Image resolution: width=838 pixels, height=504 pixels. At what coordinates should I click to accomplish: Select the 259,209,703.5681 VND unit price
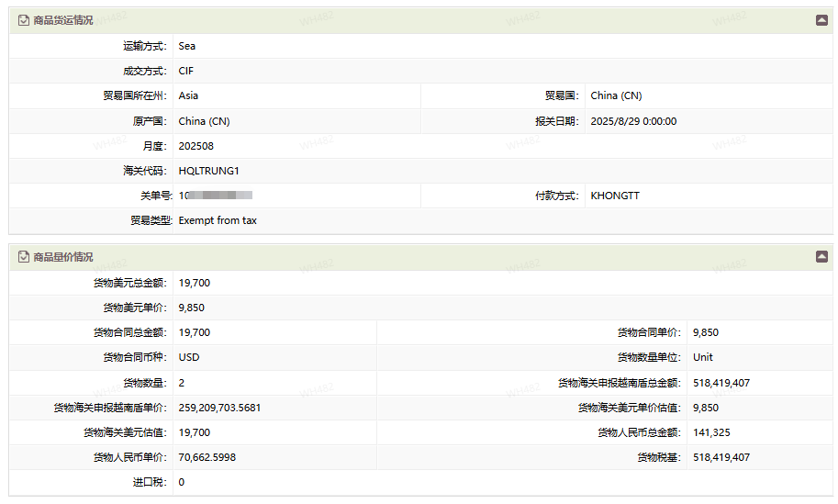pos(219,408)
